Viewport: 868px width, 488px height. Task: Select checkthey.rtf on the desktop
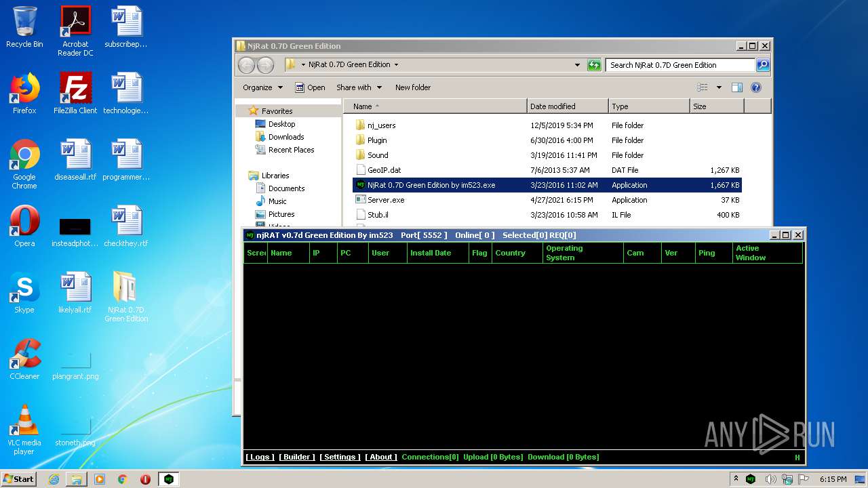[x=126, y=226]
